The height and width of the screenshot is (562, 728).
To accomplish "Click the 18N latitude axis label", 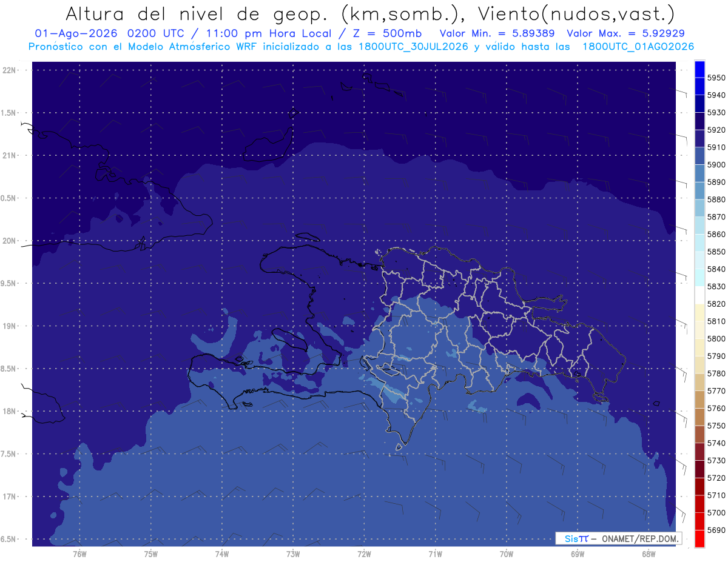I will [x=10, y=412].
